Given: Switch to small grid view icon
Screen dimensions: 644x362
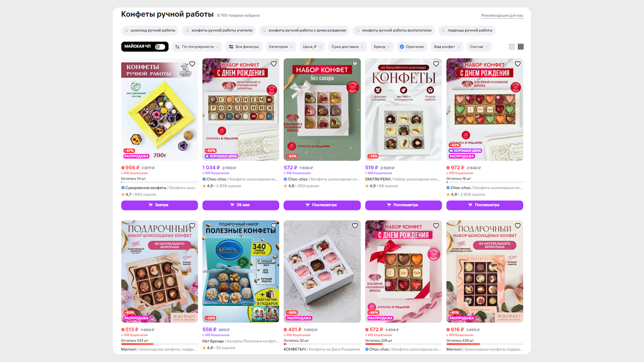Looking at the screenshot, I should pos(521,47).
